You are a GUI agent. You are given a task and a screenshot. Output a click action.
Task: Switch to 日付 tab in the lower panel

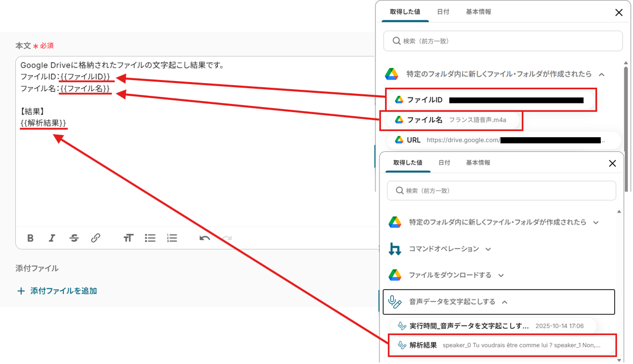tap(444, 163)
